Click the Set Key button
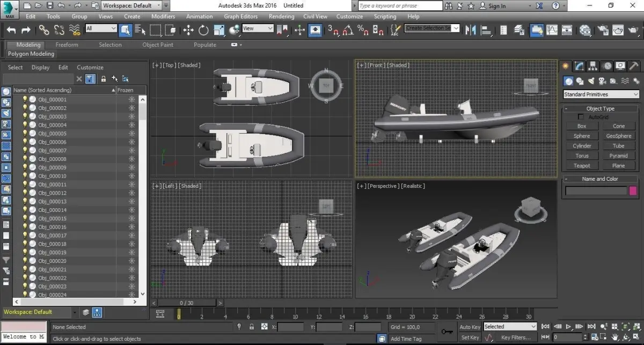The width and height of the screenshot is (644, 345). 470,337
